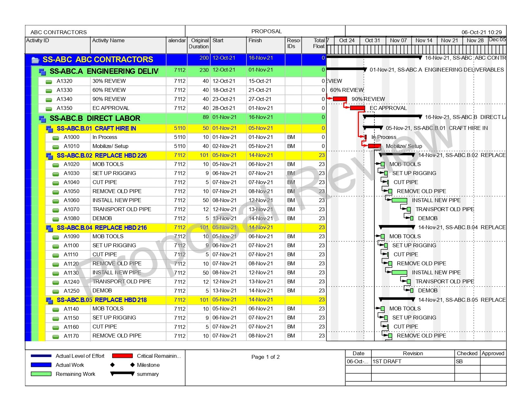
Task: Click the activity icon for A1020
Action: [56, 165]
